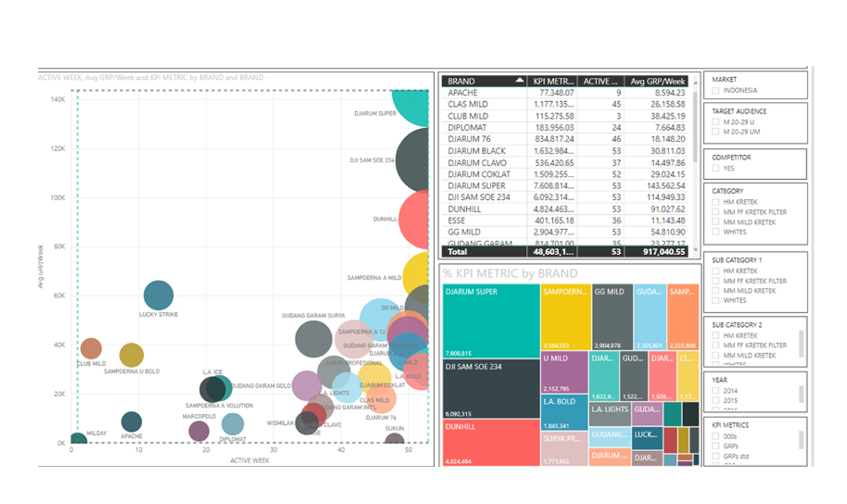Click the GG MILD treemap block

pyautogui.click(x=612, y=317)
